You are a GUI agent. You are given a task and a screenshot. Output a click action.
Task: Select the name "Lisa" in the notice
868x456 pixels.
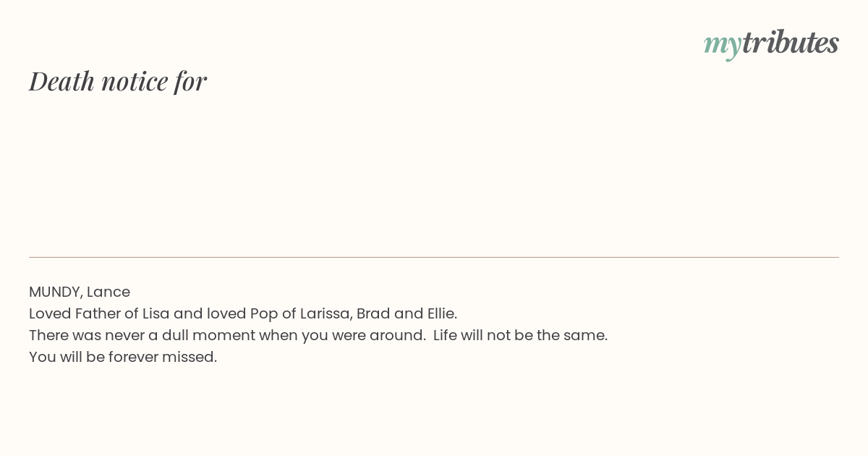tap(156, 314)
